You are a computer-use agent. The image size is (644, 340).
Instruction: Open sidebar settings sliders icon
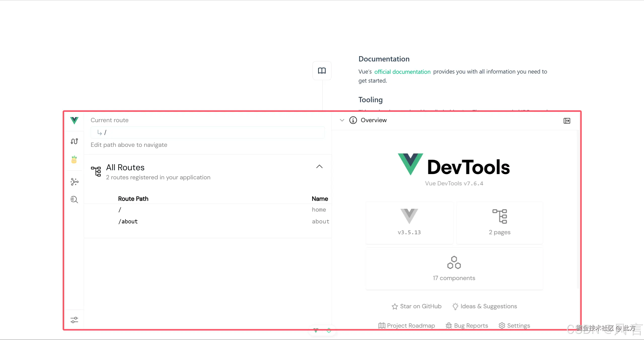[74, 320]
